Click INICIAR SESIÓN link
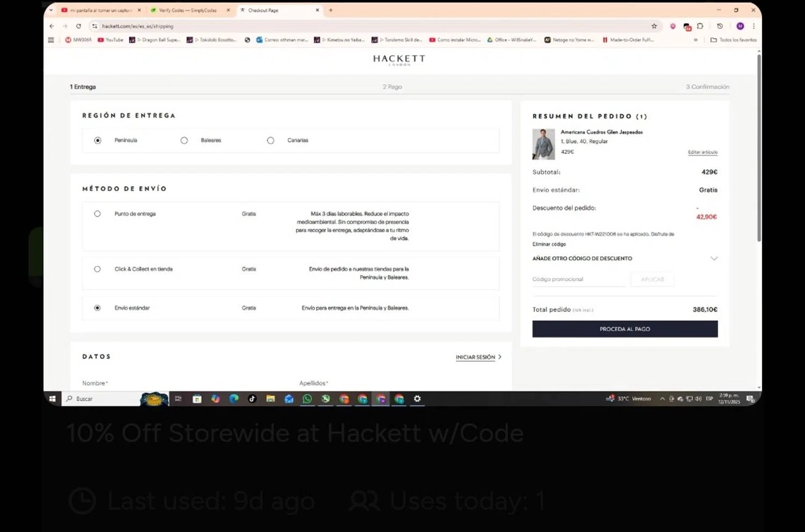805x532 pixels. [475, 357]
